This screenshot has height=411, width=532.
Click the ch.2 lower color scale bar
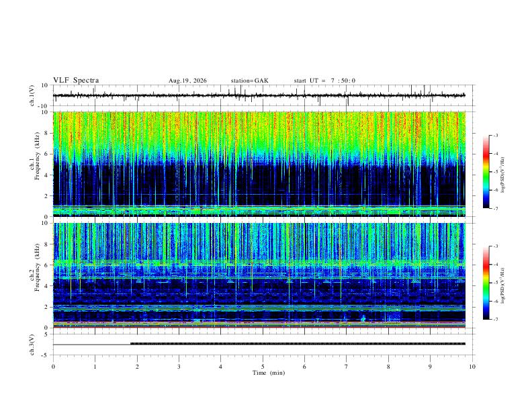(x=486, y=283)
